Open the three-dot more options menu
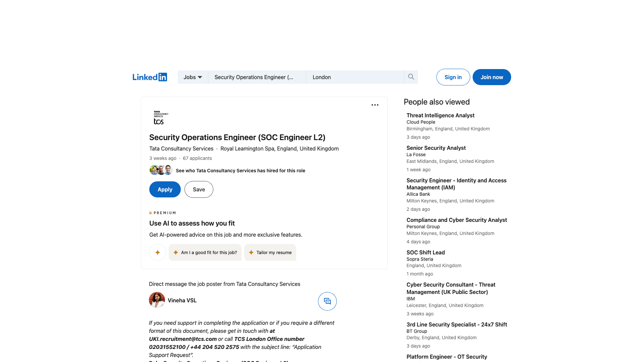The height and width of the screenshot is (362, 644). click(x=375, y=105)
